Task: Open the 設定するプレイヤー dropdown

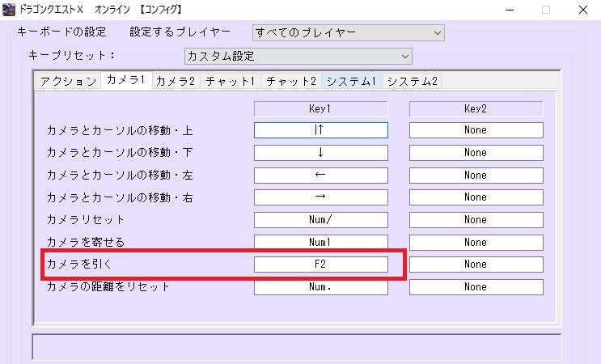Action: (349, 33)
